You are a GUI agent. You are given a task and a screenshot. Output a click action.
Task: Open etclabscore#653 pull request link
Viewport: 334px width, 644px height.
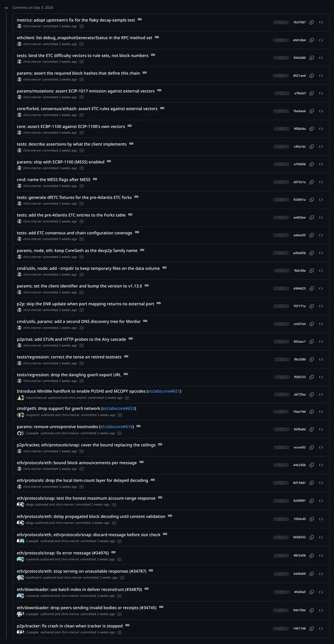pos(119,408)
